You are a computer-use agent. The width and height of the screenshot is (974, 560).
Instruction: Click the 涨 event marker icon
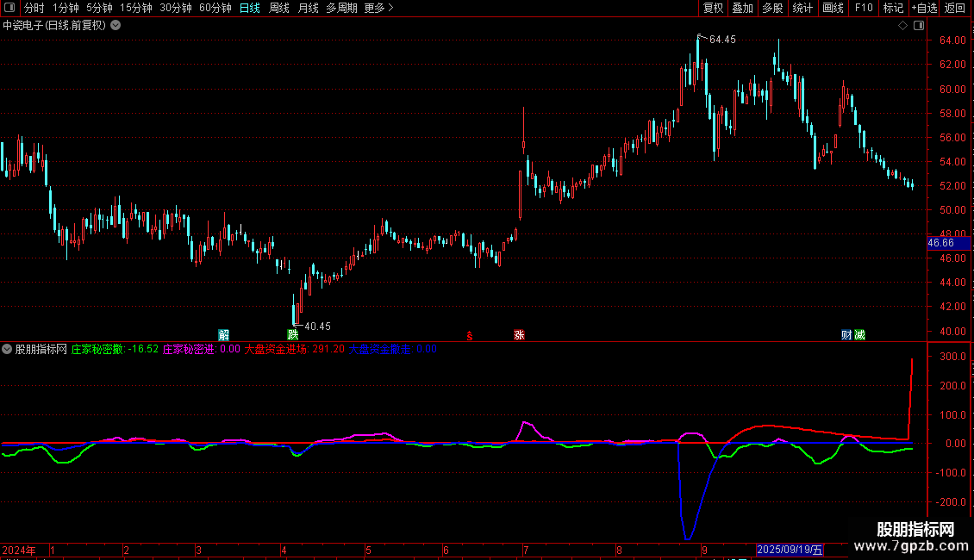(519, 335)
